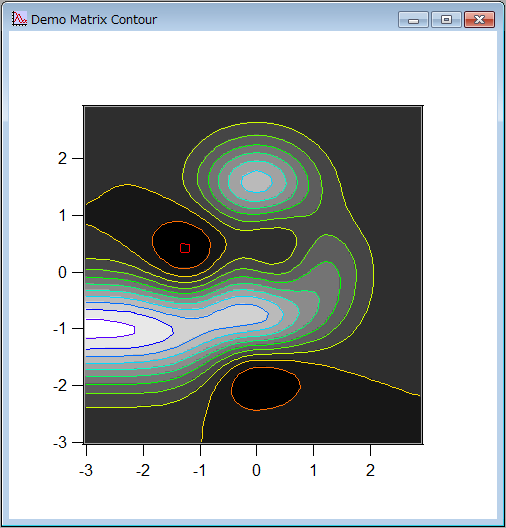Click the left axis label -2
This screenshot has height=528, width=506.
[60, 386]
